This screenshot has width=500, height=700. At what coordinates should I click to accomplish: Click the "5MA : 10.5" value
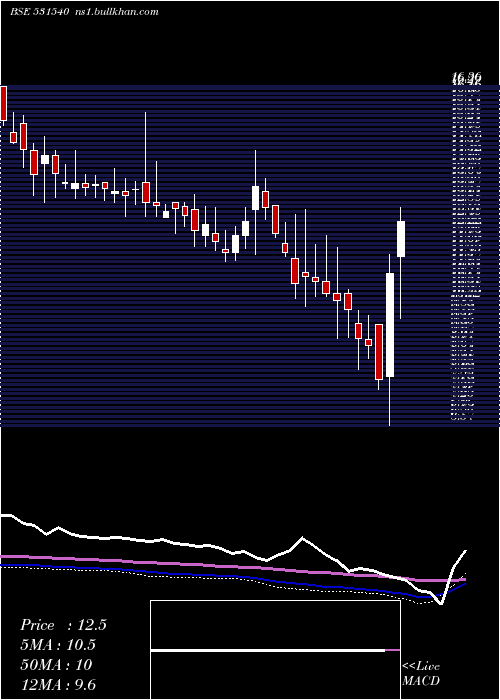pos(58,645)
